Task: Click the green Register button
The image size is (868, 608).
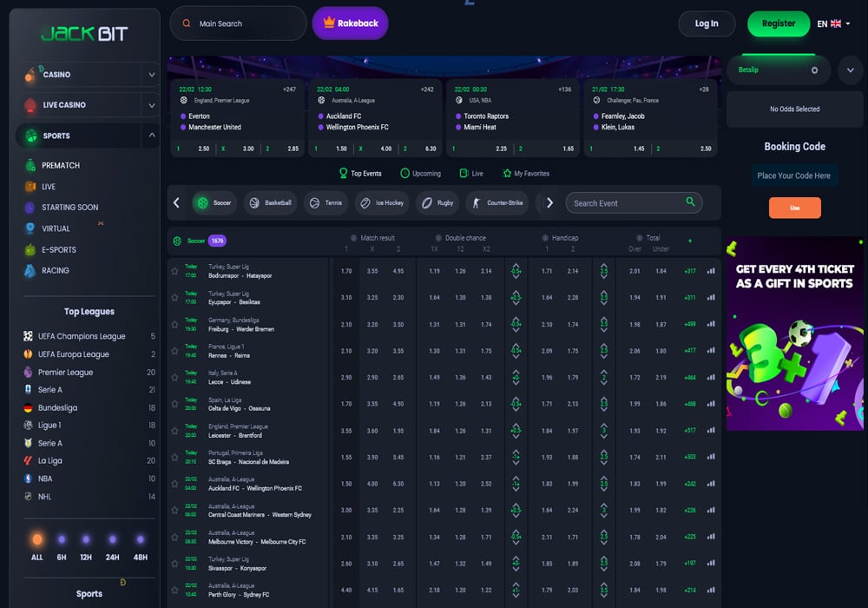Action: click(x=778, y=24)
